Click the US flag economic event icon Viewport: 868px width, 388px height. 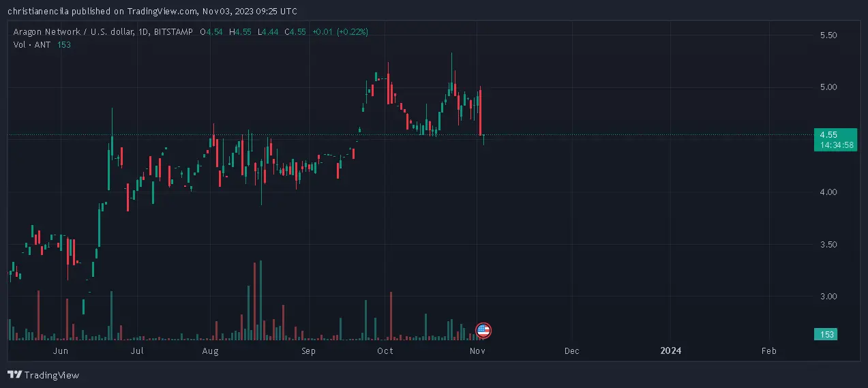tap(483, 331)
